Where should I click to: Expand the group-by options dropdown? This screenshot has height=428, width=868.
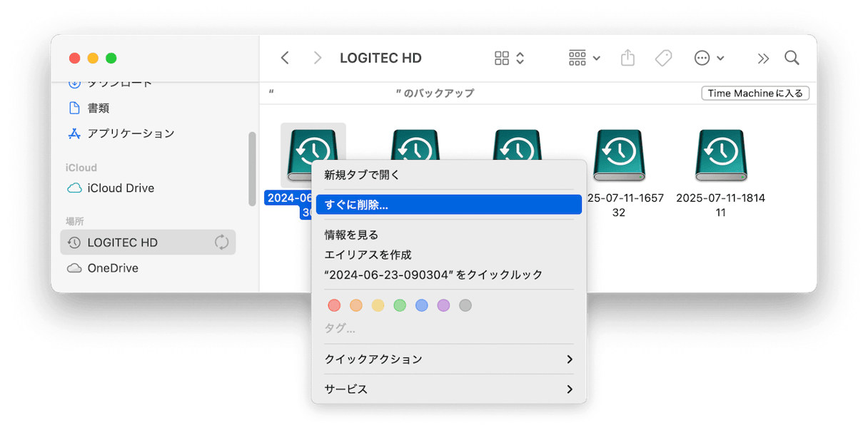click(x=584, y=58)
